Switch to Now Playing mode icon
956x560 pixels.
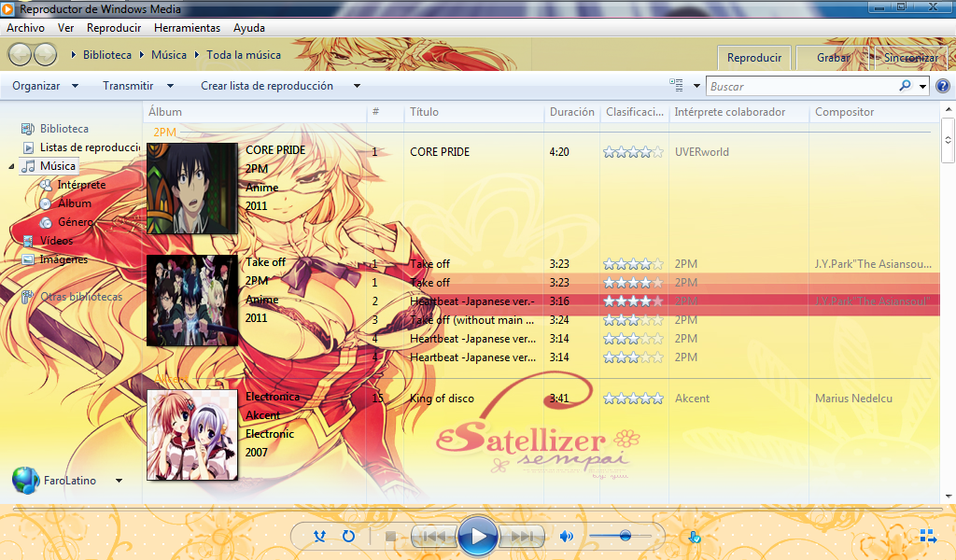pyautogui.click(x=928, y=536)
